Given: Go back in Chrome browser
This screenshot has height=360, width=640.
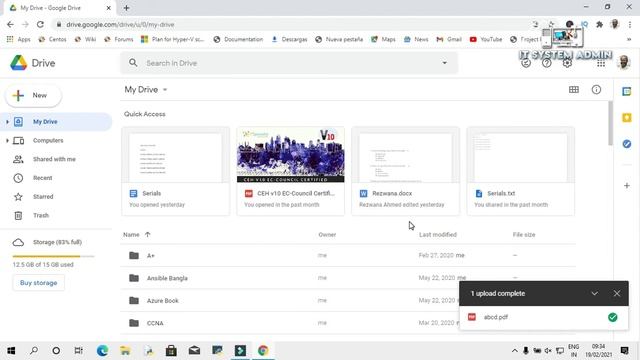Looking at the screenshot, I should 10,24.
